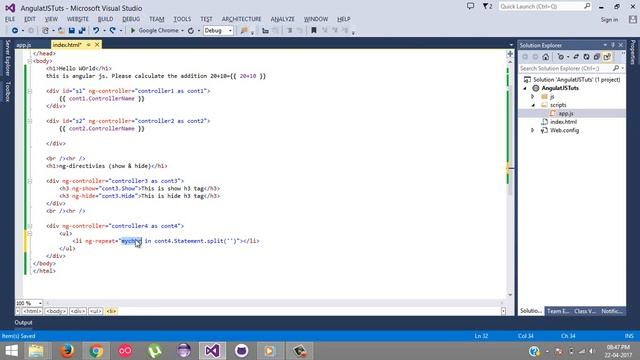Open the browser target dropdown arrow
The width and height of the screenshot is (640, 360).
(182, 31)
